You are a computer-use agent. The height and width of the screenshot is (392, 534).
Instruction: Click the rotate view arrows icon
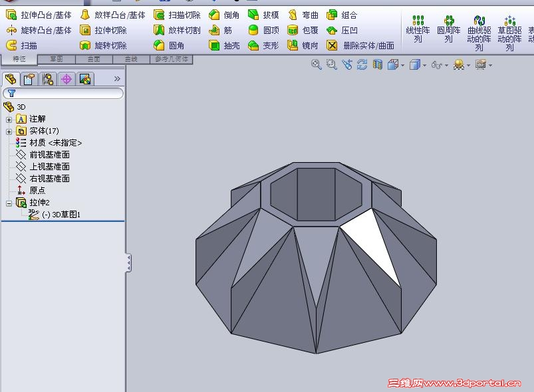[362, 64]
